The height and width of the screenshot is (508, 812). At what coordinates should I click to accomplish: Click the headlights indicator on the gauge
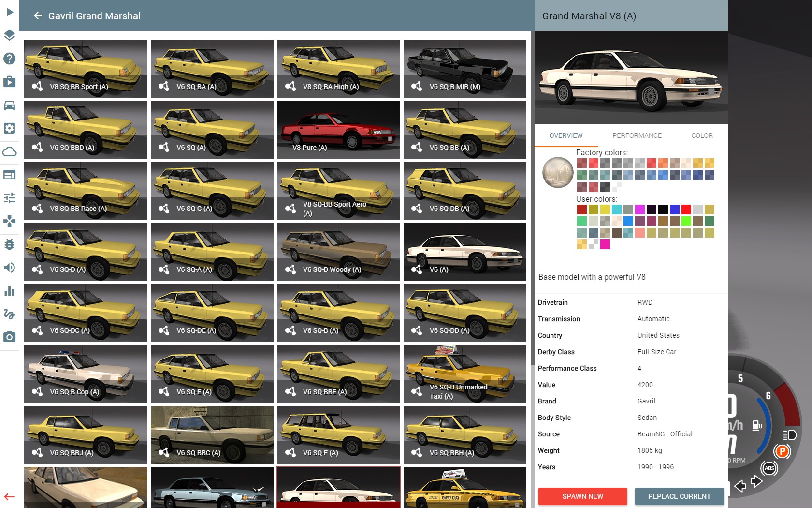[790, 435]
